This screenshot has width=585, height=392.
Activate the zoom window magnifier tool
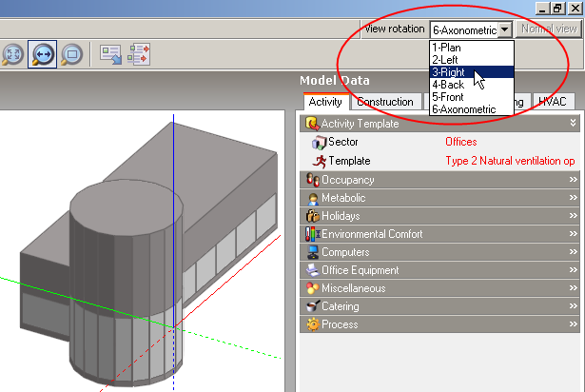(71, 53)
